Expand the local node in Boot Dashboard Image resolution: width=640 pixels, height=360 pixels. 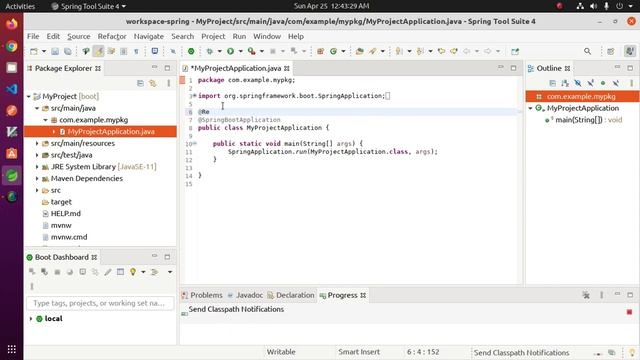click(x=31, y=319)
